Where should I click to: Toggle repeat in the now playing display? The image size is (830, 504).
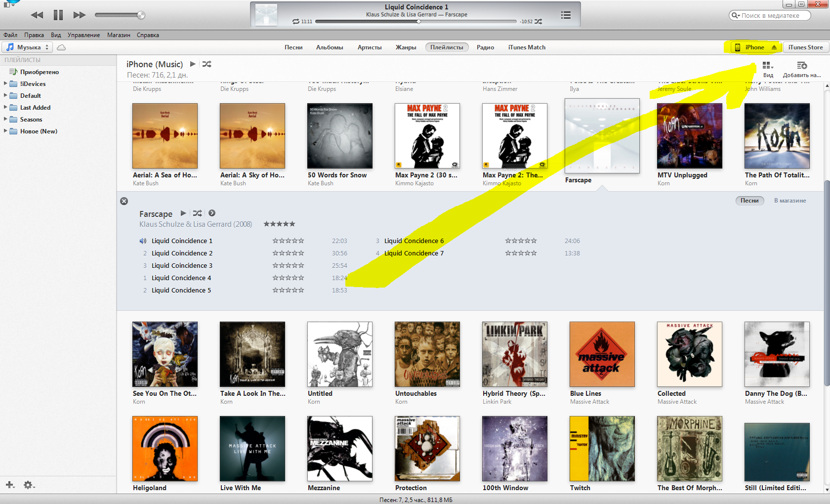pos(295,22)
